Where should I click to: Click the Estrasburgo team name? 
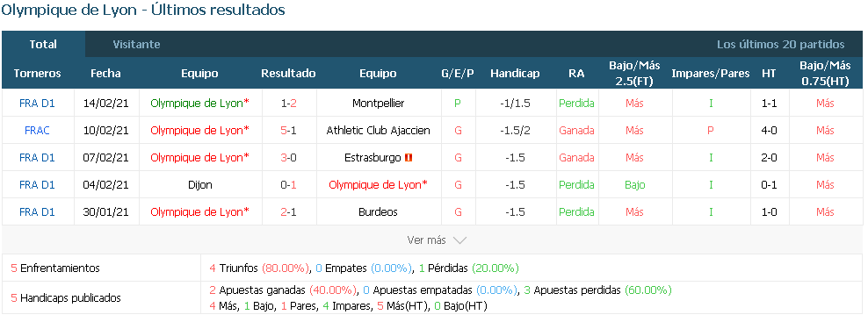pos(372,158)
